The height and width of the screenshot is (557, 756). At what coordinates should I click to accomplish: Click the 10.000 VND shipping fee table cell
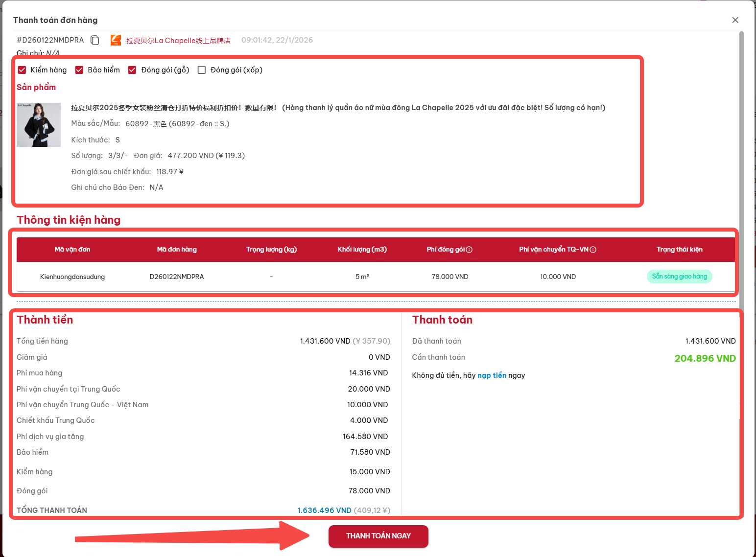(558, 277)
